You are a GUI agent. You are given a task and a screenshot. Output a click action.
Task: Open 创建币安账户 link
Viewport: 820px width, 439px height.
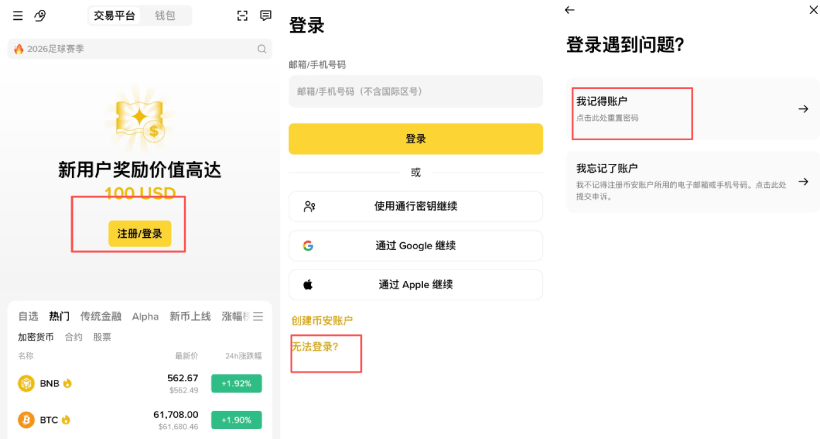coord(322,321)
